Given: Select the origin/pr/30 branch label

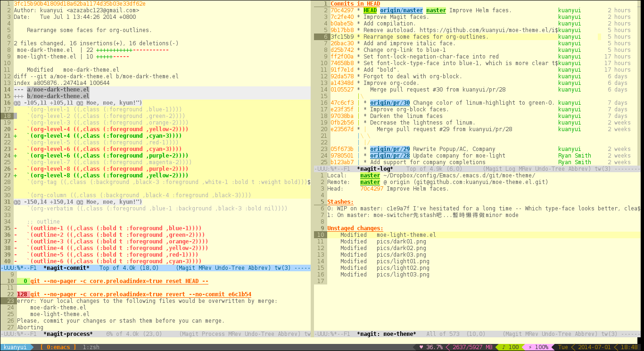Looking at the screenshot, I should click(x=390, y=103).
